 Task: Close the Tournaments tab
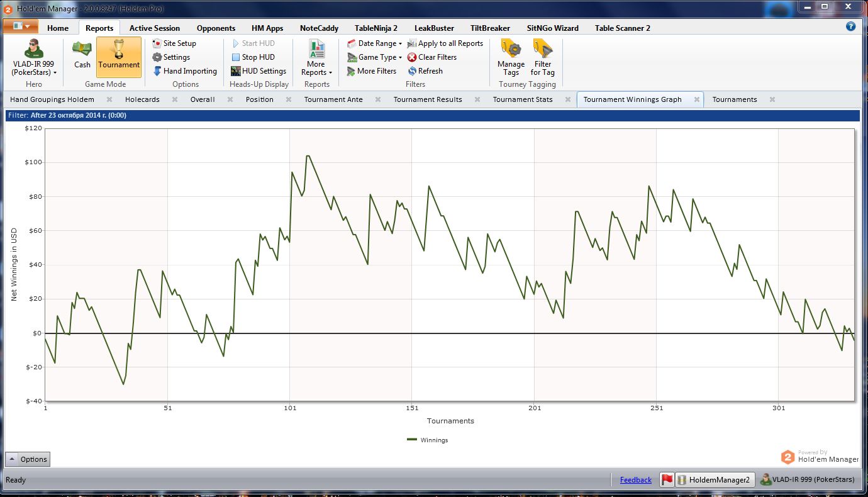tap(772, 99)
